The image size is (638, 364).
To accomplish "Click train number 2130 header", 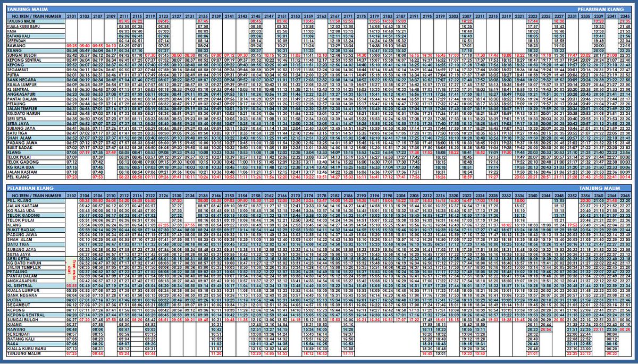I will coord(177,196).
